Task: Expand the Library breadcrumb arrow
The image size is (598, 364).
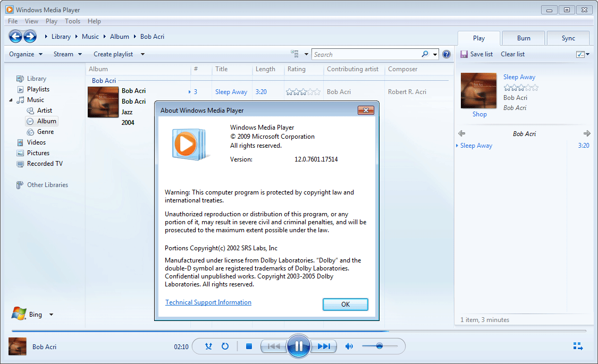Action: tap(46, 37)
